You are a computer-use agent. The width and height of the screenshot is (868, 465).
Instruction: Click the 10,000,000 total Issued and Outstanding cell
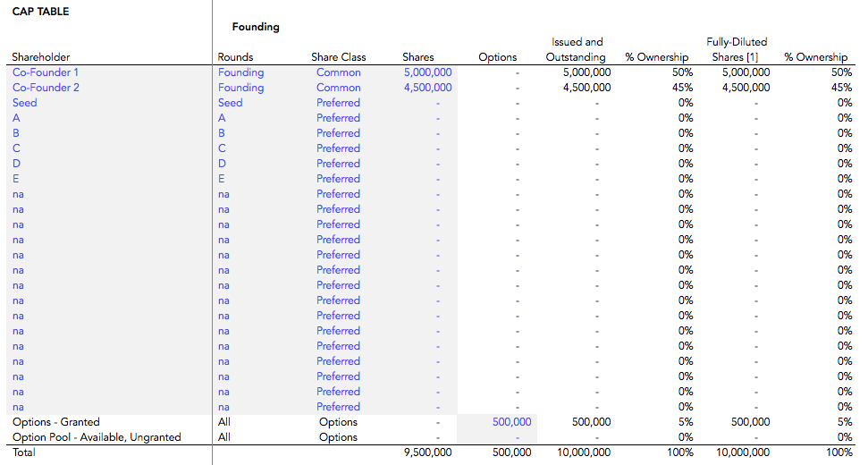(x=584, y=452)
